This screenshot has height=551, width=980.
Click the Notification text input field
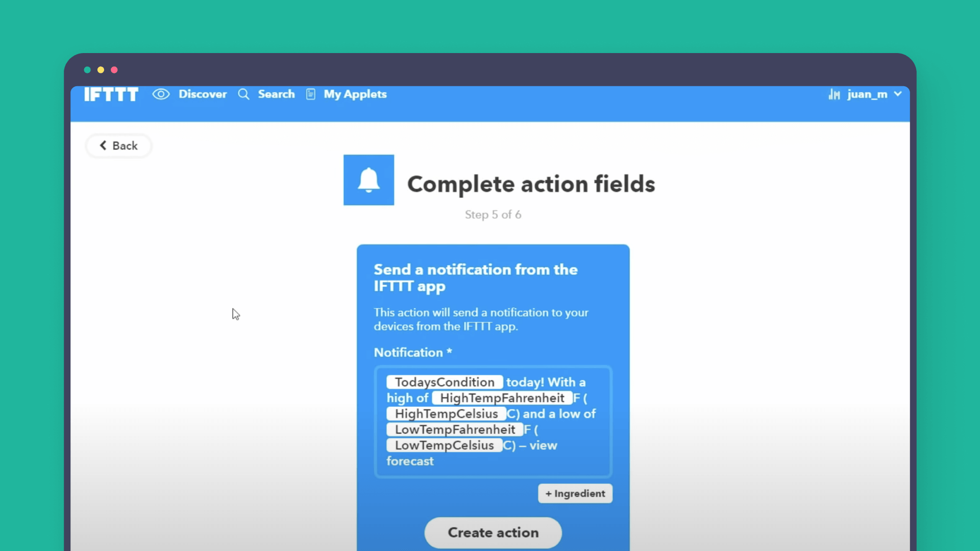point(493,421)
